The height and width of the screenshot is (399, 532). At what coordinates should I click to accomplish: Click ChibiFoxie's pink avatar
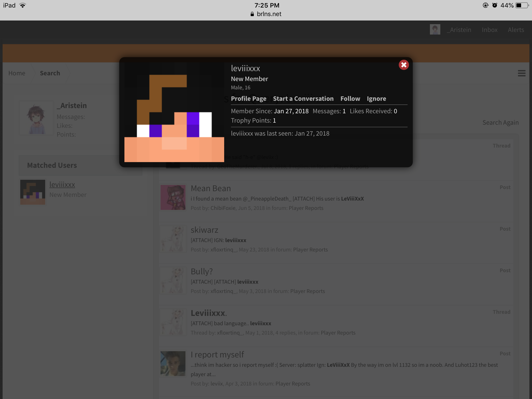click(173, 197)
